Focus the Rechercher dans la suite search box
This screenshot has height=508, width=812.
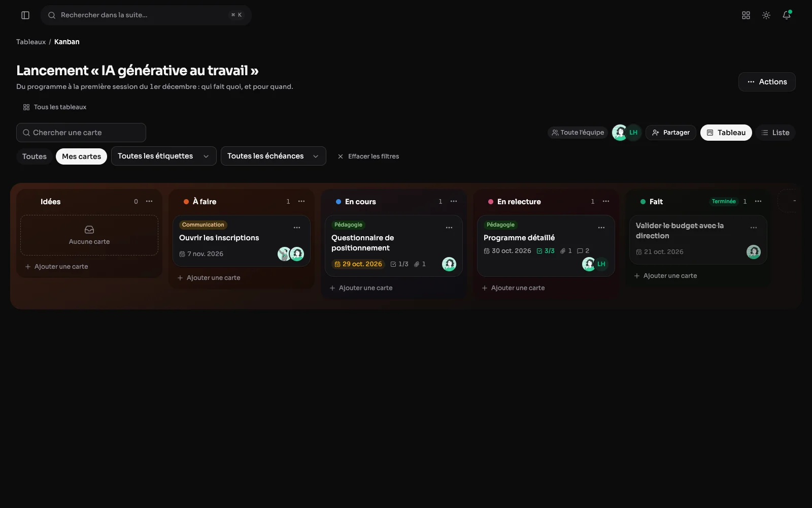(x=146, y=15)
